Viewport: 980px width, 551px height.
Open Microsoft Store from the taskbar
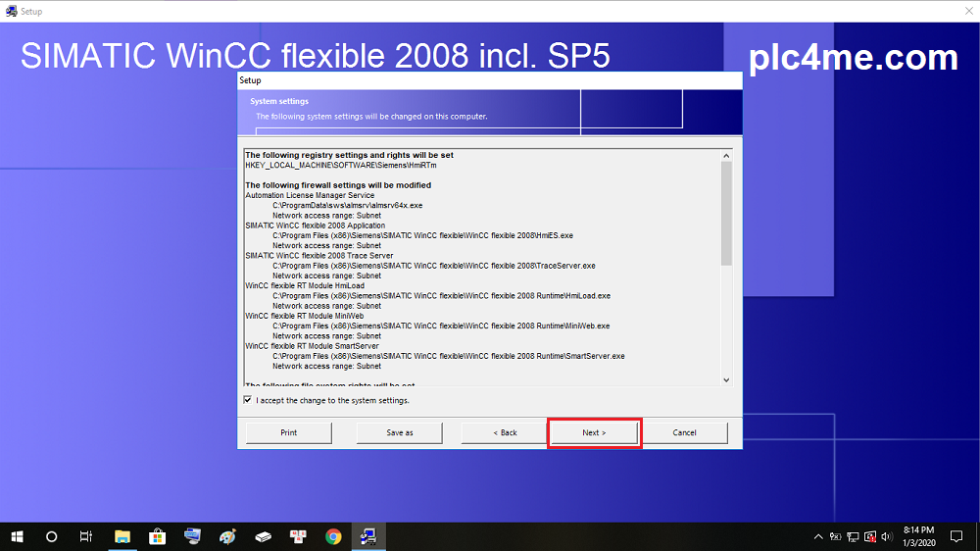point(157,536)
